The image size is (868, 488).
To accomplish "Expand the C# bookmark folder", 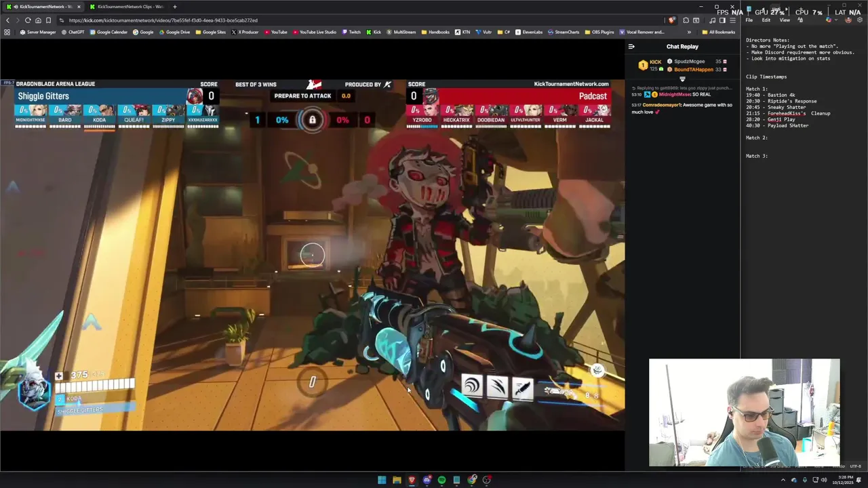I will pyautogui.click(x=503, y=32).
